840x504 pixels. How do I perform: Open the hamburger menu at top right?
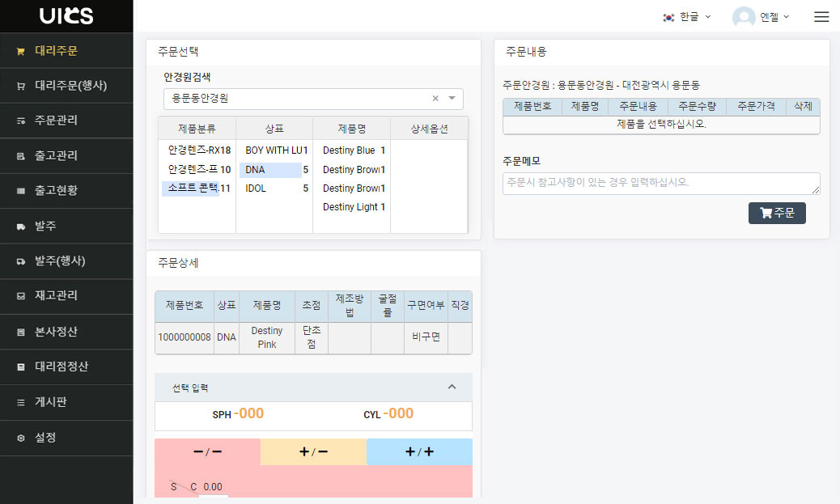pos(821,16)
